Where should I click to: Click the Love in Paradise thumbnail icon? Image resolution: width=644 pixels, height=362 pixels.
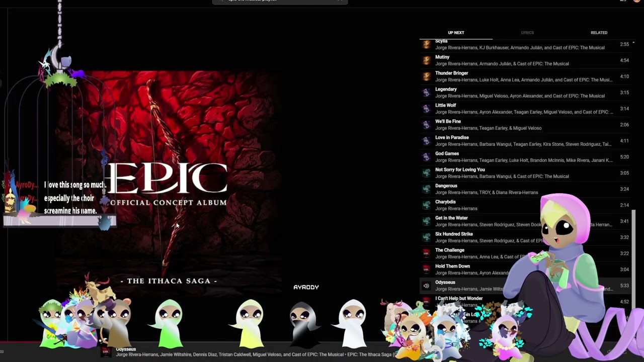[x=426, y=141]
